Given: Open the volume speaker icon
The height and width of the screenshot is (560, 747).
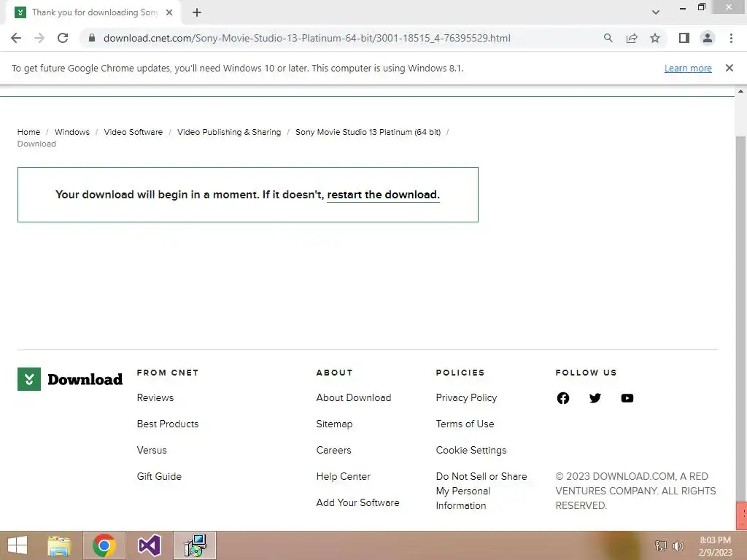Looking at the screenshot, I should tap(678, 545).
